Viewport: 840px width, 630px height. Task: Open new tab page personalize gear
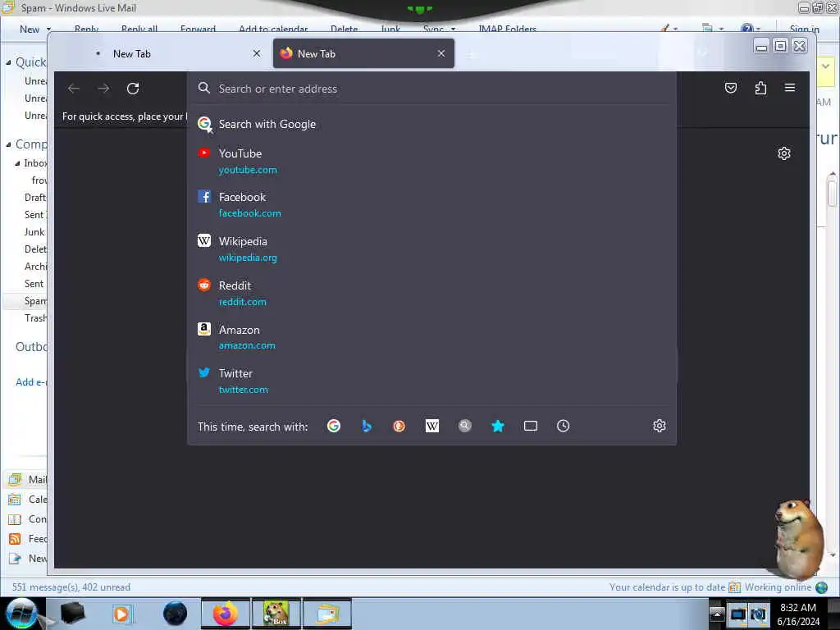tap(783, 153)
